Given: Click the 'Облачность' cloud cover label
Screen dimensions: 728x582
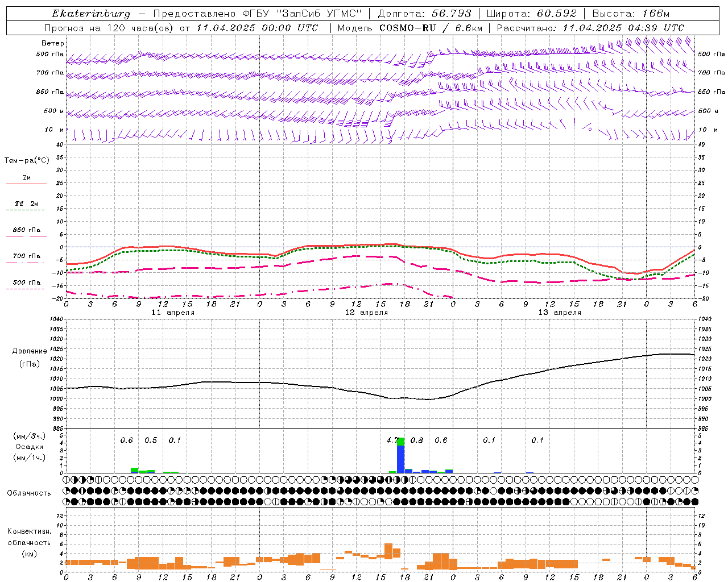Looking at the screenshot, I should click(x=29, y=493).
